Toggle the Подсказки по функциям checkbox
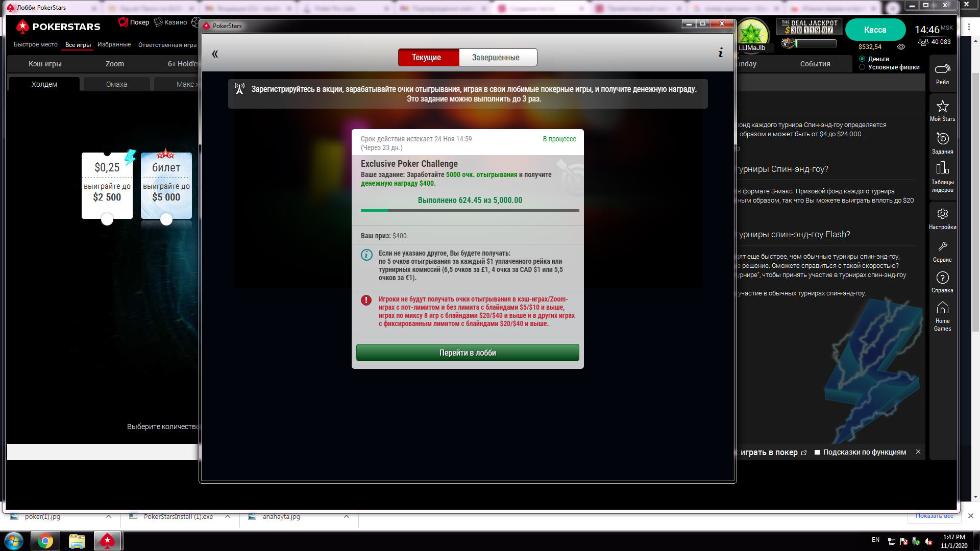 (x=817, y=452)
